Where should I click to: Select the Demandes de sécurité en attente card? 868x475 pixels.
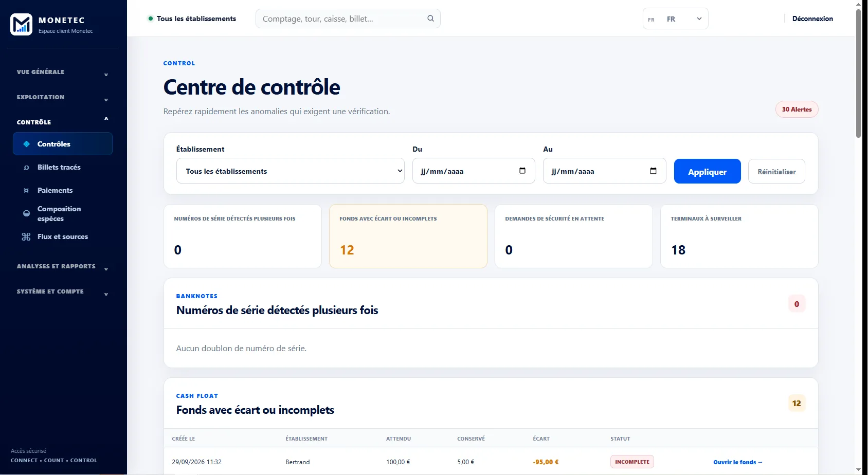(574, 236)
